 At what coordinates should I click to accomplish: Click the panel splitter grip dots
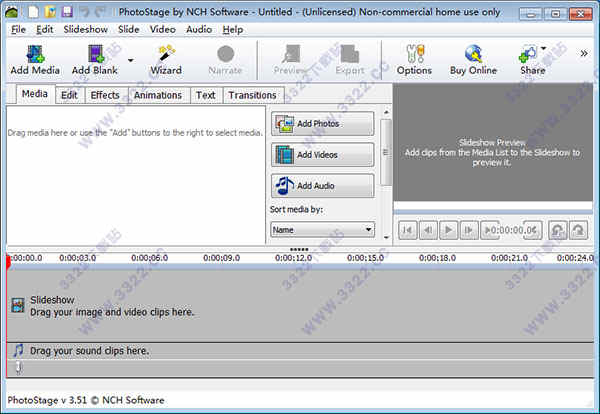point(299,249)
